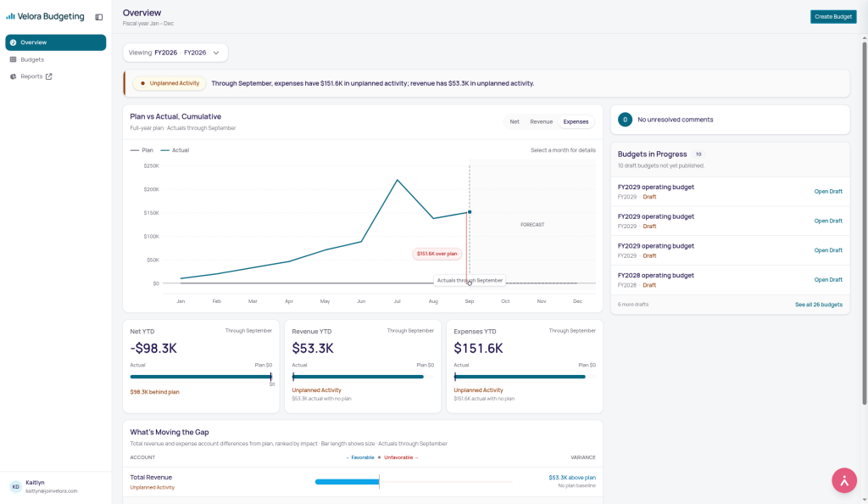Switch the chart to Revenue view

coord(541,122)
